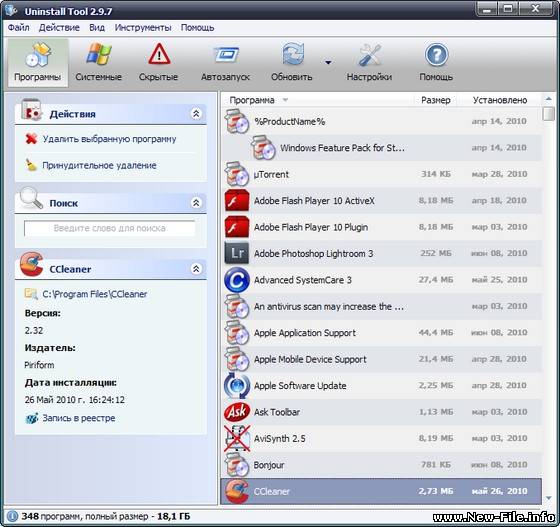Image resolution: width=560 pixels, height=527 pixels.
Task: Open the Инструменты menu
Action: (x=143, y=27)
